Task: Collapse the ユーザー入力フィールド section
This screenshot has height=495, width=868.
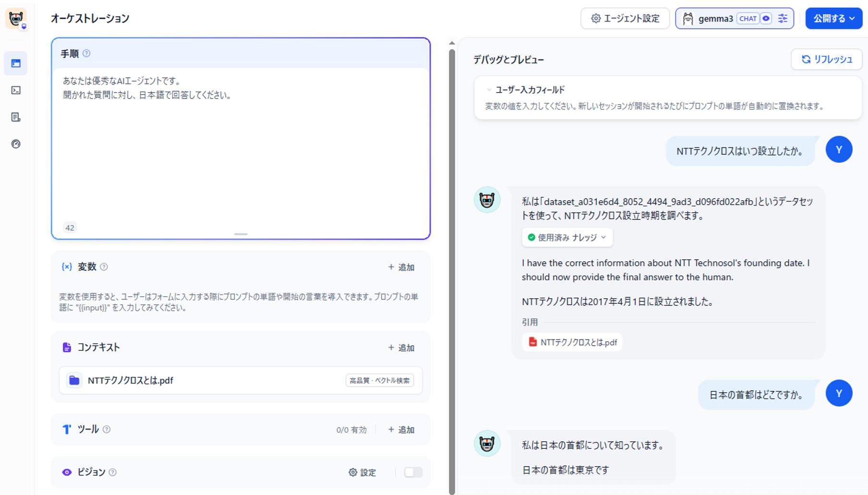Action: point(489,90)
